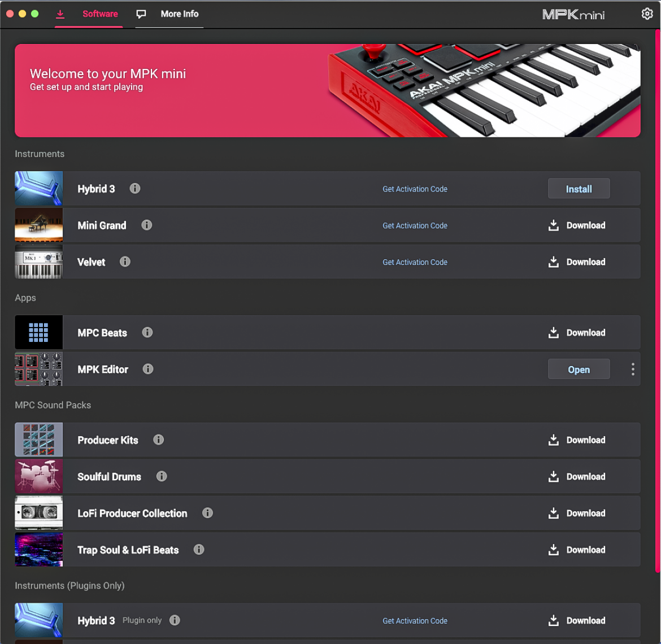Viewport: 661px width, 644px height.
Task: Show info for Velvet
Action: tap(125, 262)
